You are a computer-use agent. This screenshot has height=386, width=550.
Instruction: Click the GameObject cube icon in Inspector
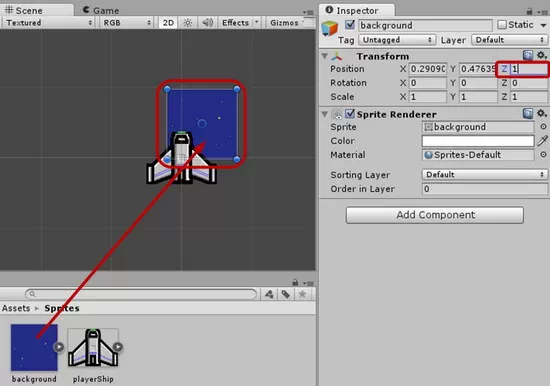point(330,28)
